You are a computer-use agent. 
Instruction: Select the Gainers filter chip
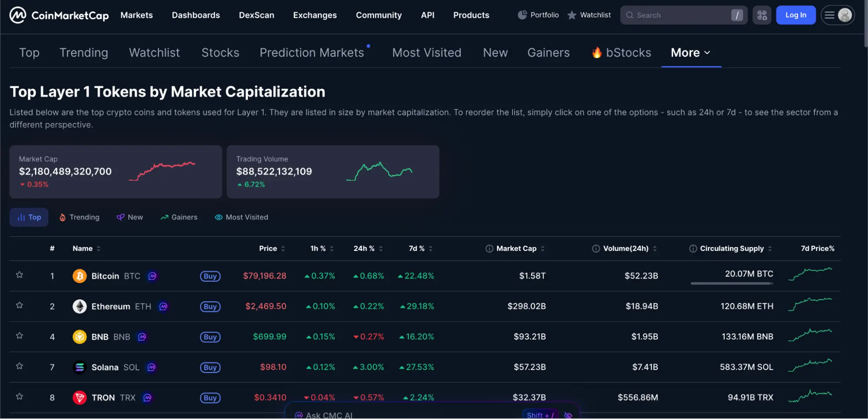click(x=179, y=217)
